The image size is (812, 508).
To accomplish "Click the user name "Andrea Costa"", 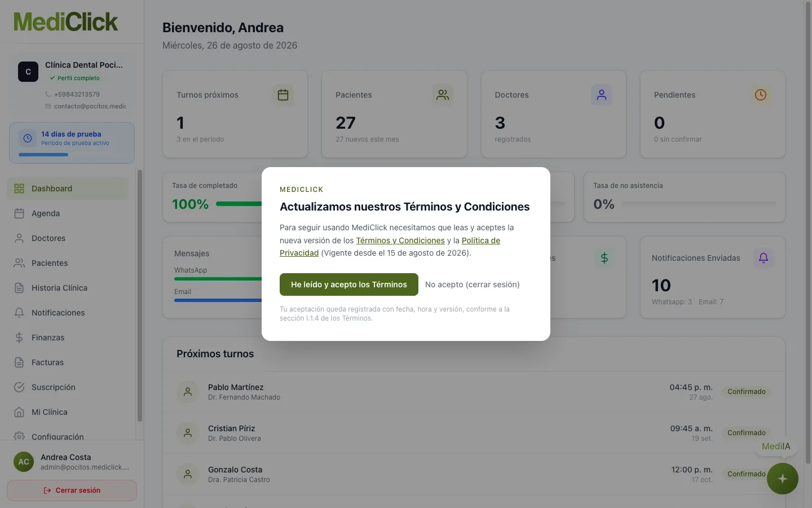I will point(66,457).
